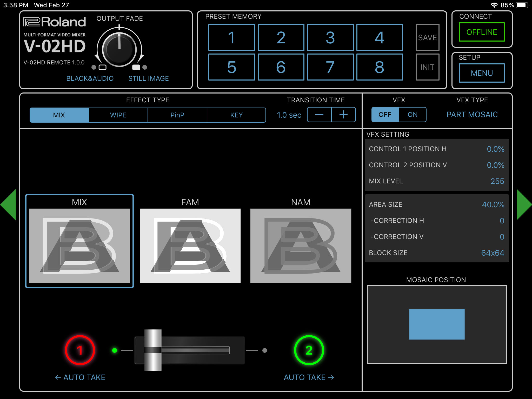Viewport: 532px width, 399px height.
Task: Tap the Black&Audio fade indicator icon
Action: click(103, 67)
